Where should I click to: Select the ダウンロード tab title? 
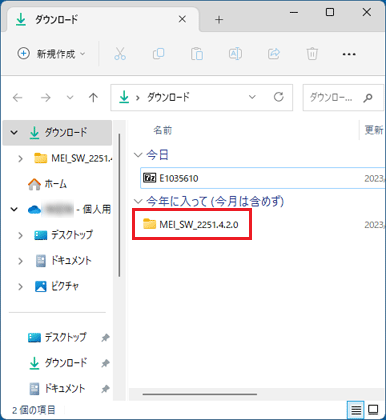click(x=56, y=20)
